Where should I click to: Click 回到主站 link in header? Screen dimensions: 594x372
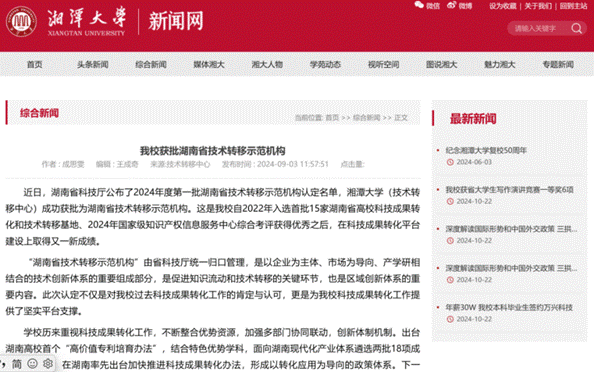(573, 6)
